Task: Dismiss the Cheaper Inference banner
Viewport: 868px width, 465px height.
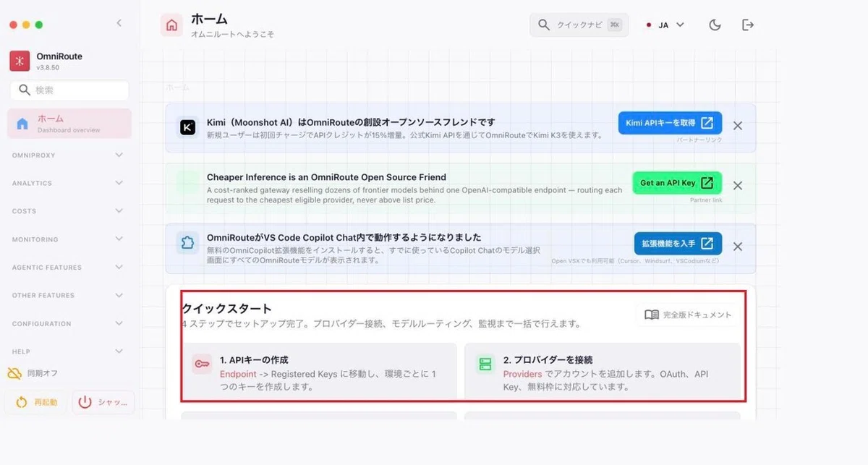Action: pos(737,186)
